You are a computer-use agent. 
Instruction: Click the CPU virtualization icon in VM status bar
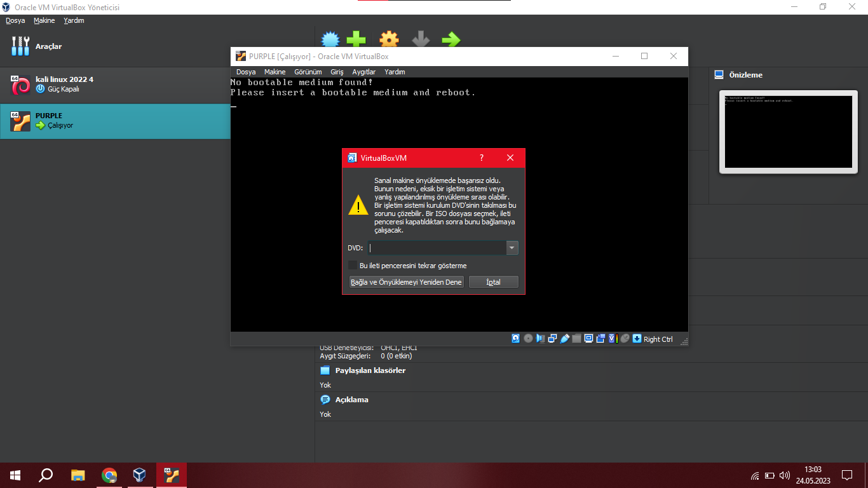613,339
